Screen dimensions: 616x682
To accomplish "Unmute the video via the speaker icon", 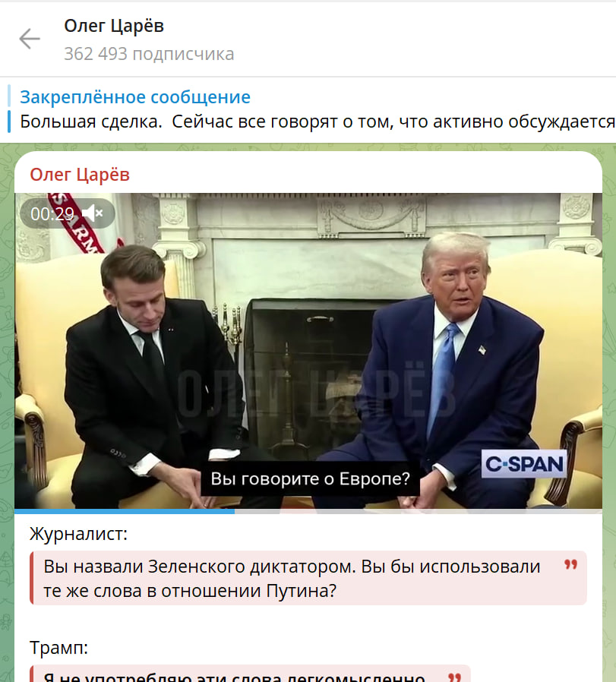I will (92, 213).
